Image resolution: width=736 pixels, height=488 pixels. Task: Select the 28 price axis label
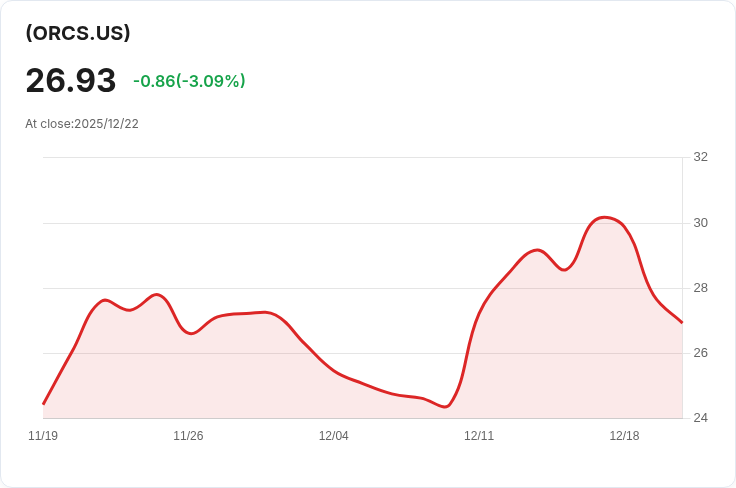click(x=700, y=288)
